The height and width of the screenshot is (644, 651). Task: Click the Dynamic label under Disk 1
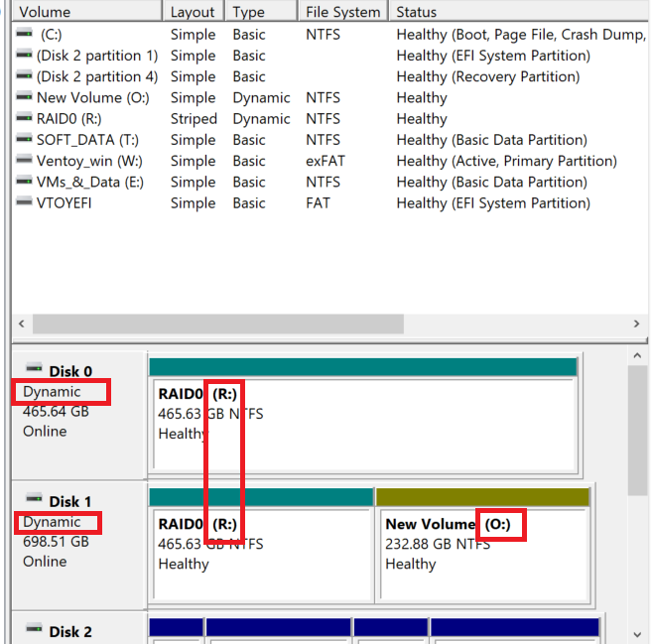tap(52, 522)
